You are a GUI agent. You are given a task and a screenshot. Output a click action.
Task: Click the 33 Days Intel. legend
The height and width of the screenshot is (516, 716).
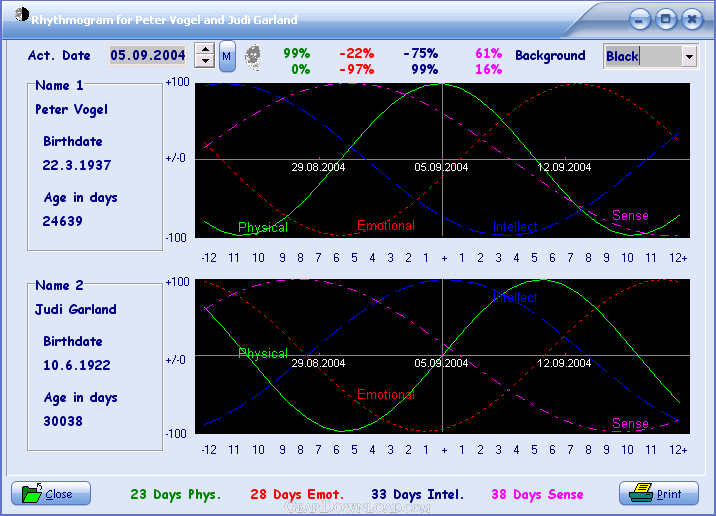417,495
